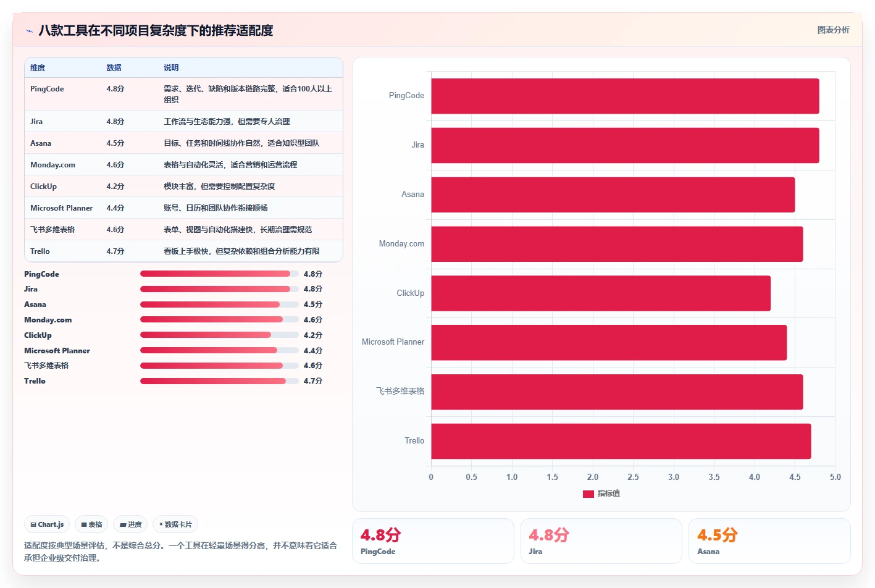Click the 4.2分 value beside the ClickUp progress bar
875x588 pixels.
(313, 335)
